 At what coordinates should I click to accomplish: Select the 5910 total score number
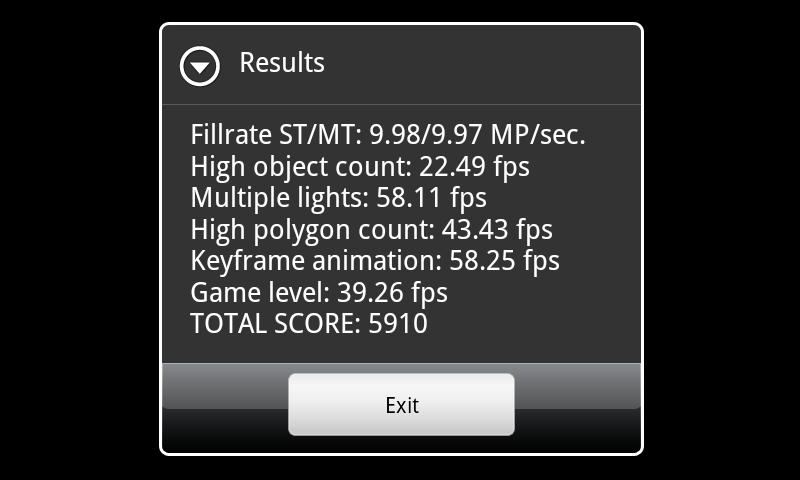coord(398,324)
